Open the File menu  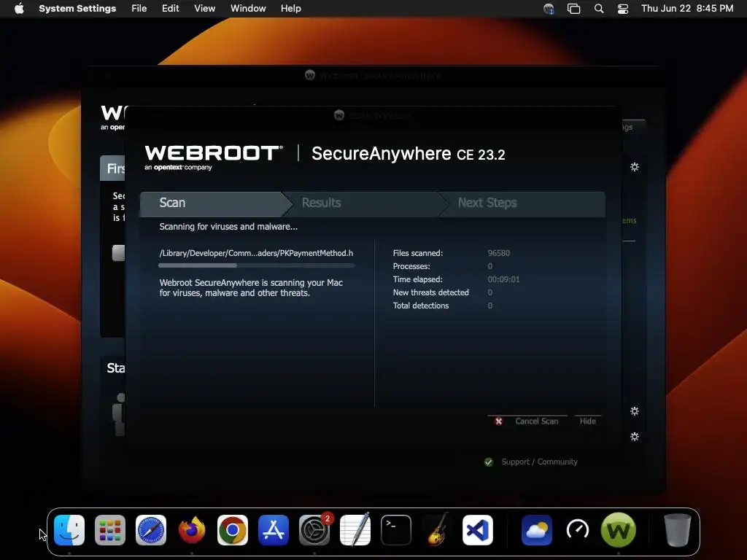[x=139, y=9]
